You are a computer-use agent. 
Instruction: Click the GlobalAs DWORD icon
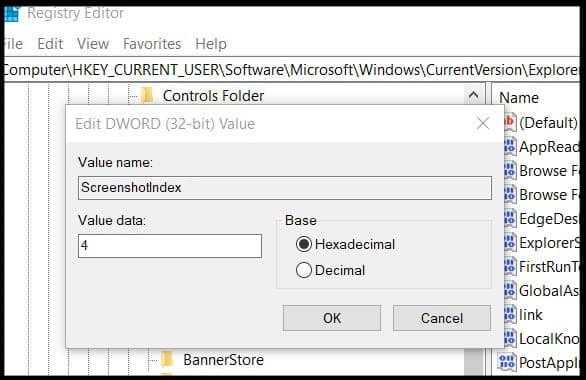point(511,290)
